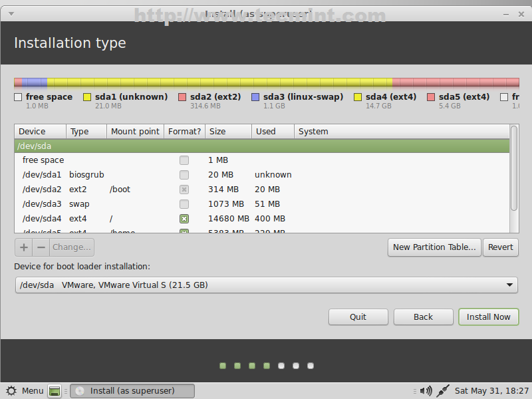Click the plus icon to add partition
The height and width of the screenshot is (399, 532).
click(24, 247)
